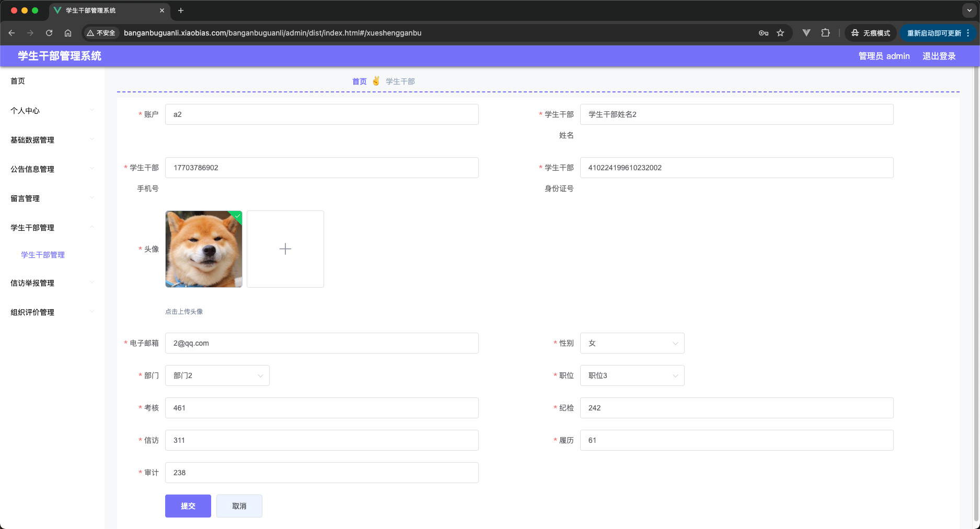Image resolution: width=980 pixels, height=529 pixels.
Task: Close the 学生干部管理系统 browser tab
Action: click(162, 10)
